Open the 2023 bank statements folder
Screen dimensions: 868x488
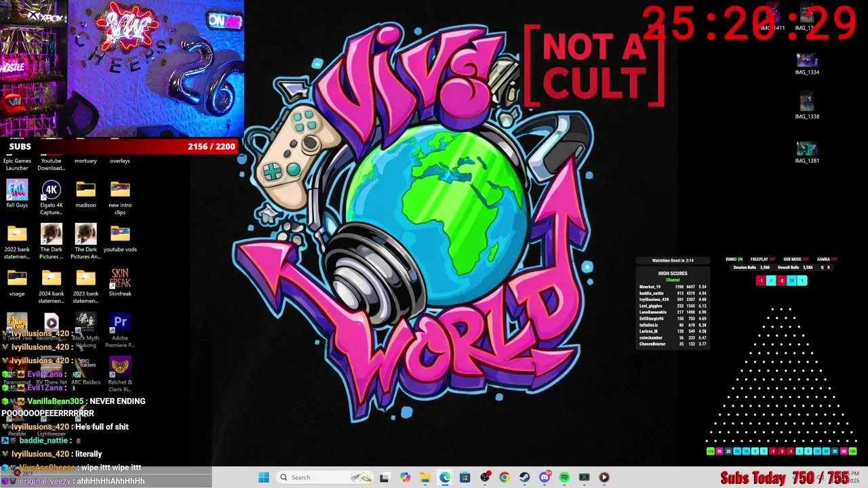[x=85, y=286]
